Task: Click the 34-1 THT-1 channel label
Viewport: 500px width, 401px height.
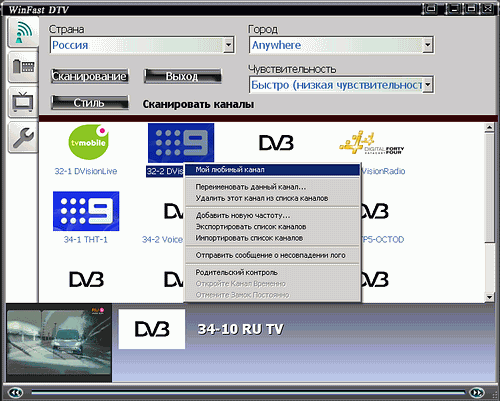Action: (x=86, y=239)
